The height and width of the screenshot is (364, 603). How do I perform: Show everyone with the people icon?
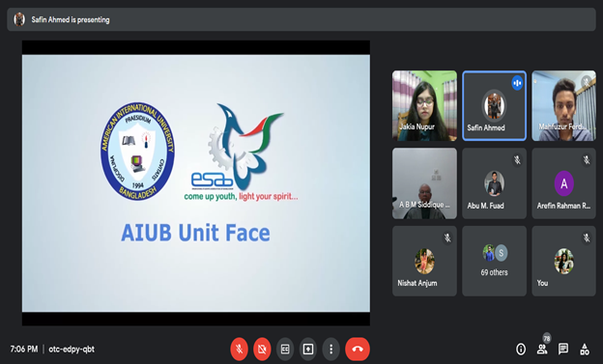point(542,349)
